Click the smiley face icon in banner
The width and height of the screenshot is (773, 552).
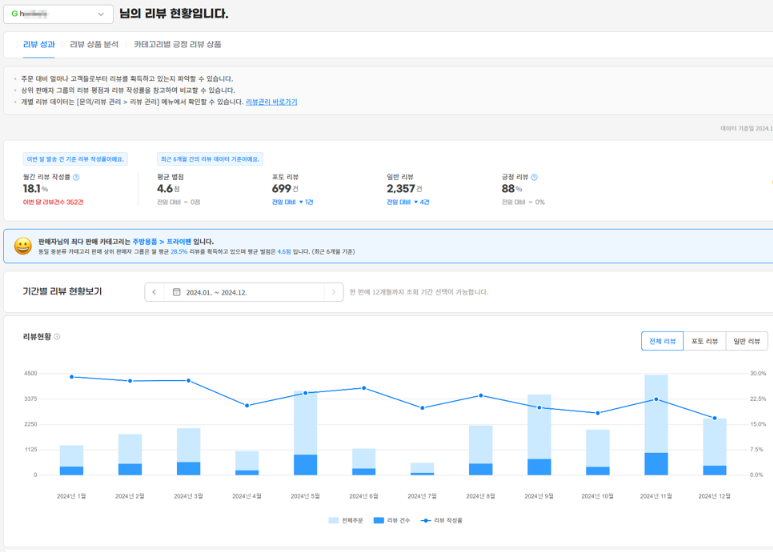(23, 246)
